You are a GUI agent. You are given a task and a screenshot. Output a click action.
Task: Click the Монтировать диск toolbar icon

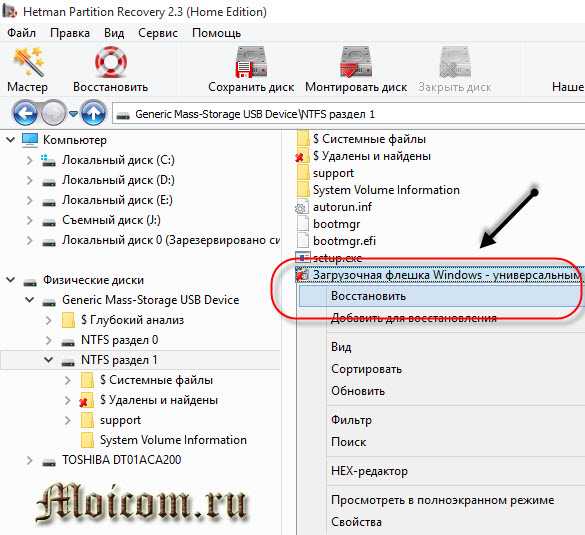click(356, 62)
